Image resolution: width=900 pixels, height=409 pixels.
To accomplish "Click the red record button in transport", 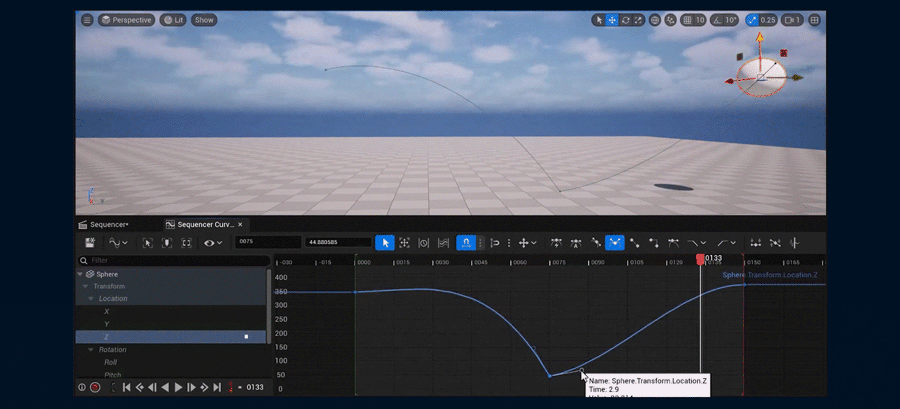I will tap(95, 387).
